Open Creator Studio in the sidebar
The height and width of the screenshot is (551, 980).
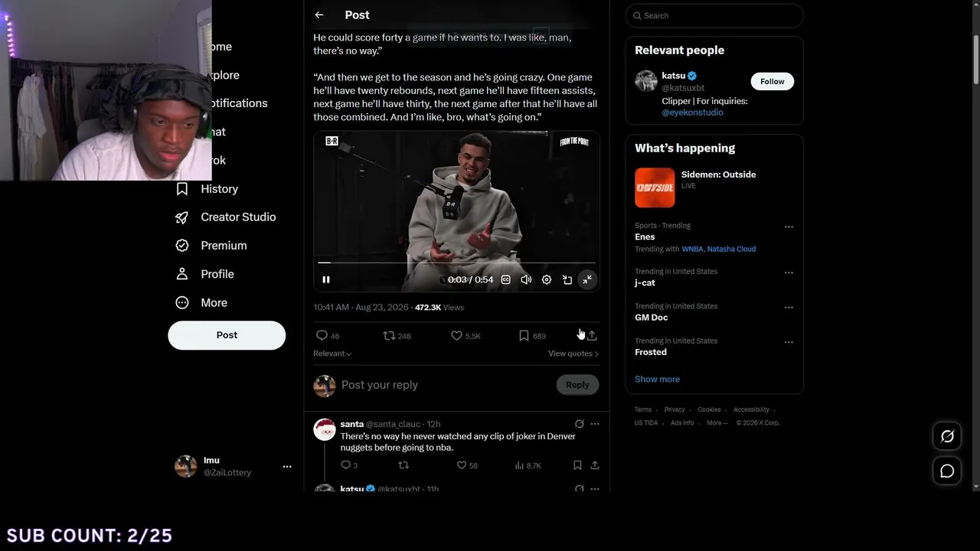coord(226,217)
